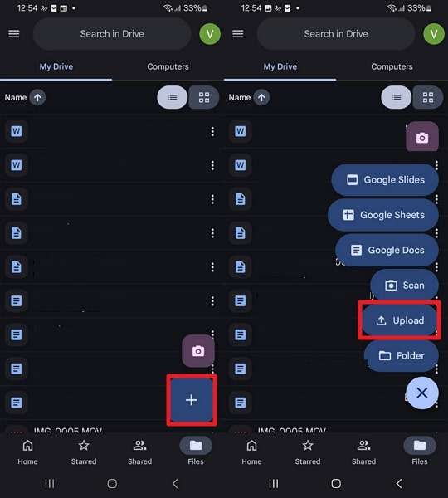Tap the Android back button on left screen
This screenshot has height=498, width=448.
coord(175,484)
